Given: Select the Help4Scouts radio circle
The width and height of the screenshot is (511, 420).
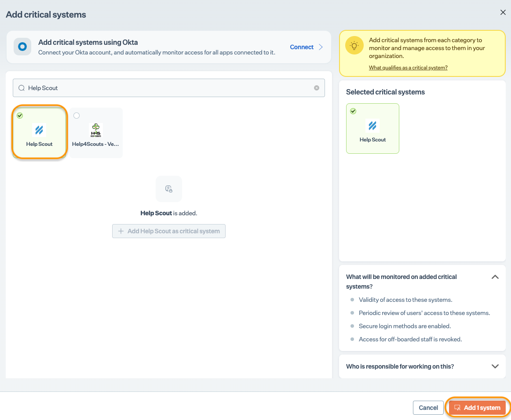Looking at the screenshot, I should (x=77, y=116).
